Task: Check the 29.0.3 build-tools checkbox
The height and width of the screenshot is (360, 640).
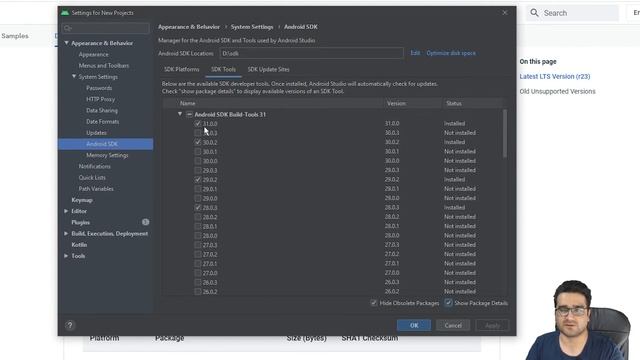Action: point(198,170)
